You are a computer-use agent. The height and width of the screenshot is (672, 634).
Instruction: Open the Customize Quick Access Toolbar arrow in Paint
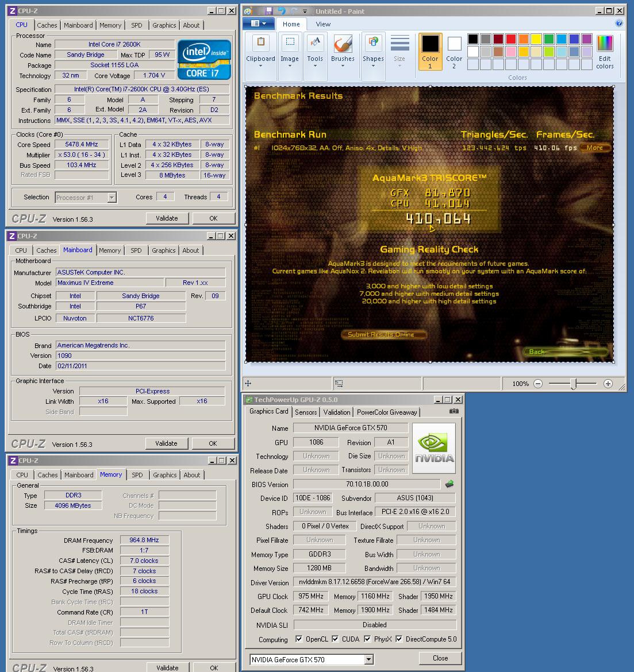305,11
